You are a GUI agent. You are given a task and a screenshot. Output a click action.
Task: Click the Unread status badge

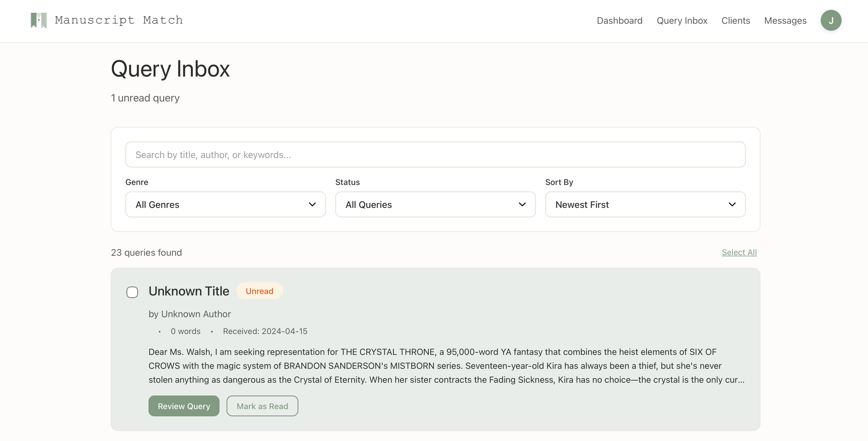260,291
